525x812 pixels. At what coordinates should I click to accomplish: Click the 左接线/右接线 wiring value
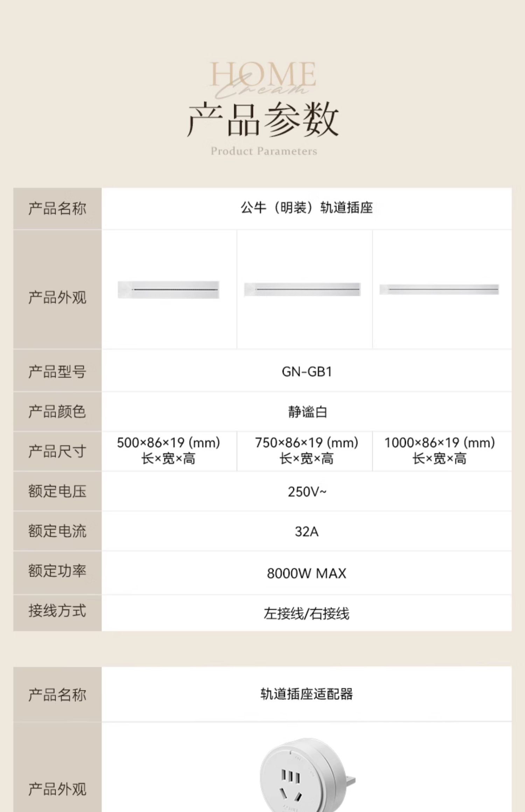pos(307,613)
